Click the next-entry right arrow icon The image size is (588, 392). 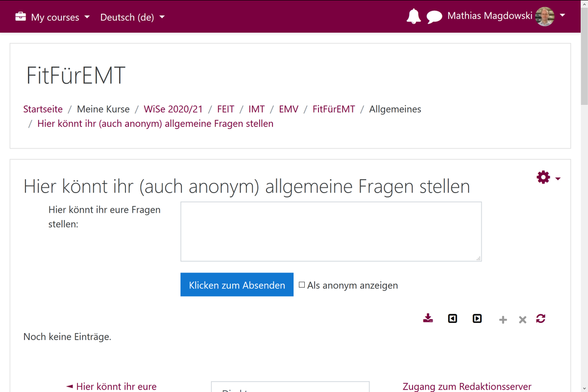477,318
